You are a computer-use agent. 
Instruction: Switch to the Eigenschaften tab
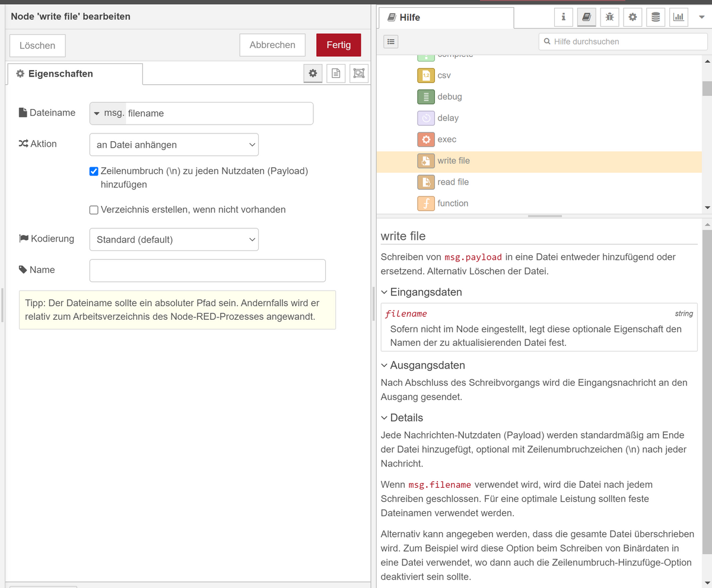tap(75, 74)
